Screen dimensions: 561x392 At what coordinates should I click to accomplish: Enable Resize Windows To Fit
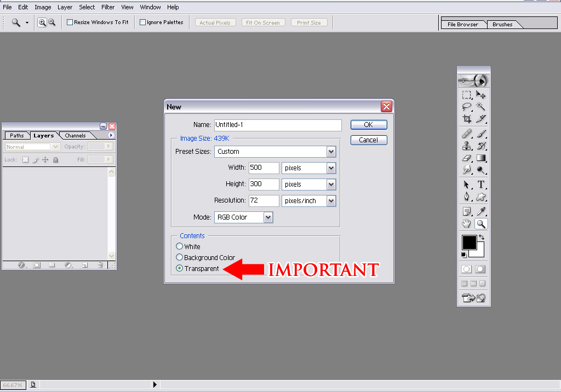click(x=70, y=22)
